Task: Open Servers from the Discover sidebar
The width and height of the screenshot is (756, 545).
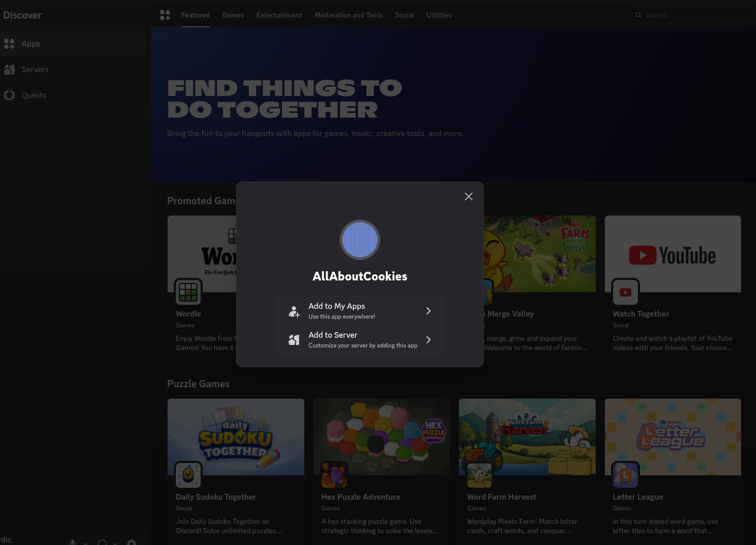Action: click(35, 70)
